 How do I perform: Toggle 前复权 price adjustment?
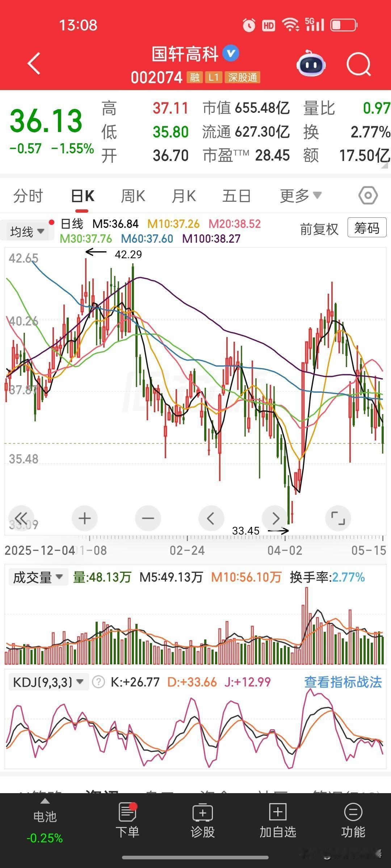pyautogui.click(x=319, y=229)
